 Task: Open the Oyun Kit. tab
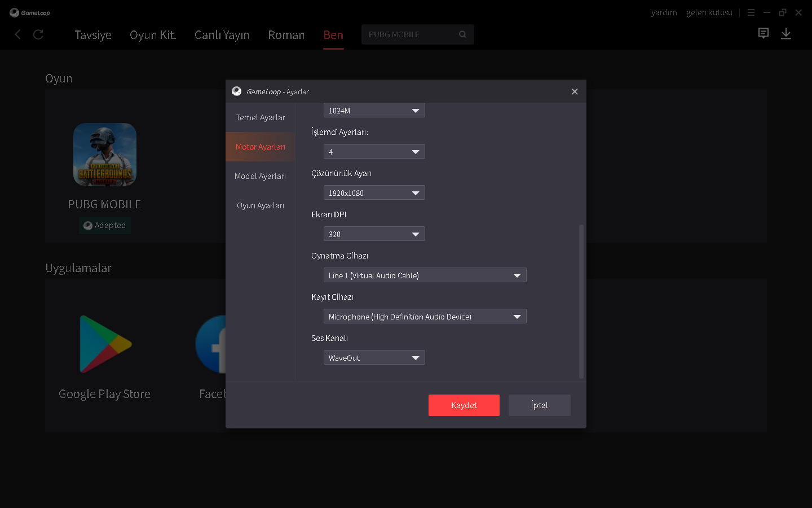tap(153, 35)
